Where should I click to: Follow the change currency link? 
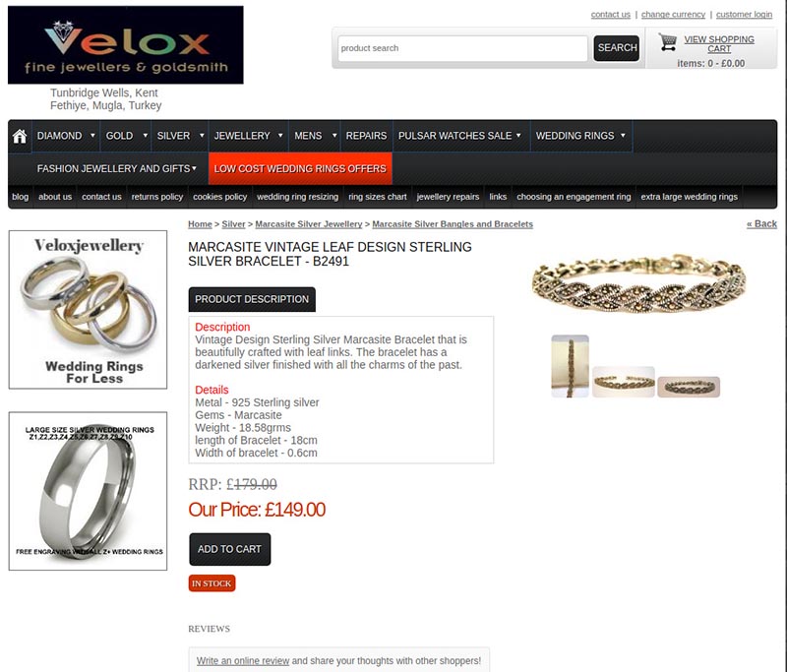(673, 15)
